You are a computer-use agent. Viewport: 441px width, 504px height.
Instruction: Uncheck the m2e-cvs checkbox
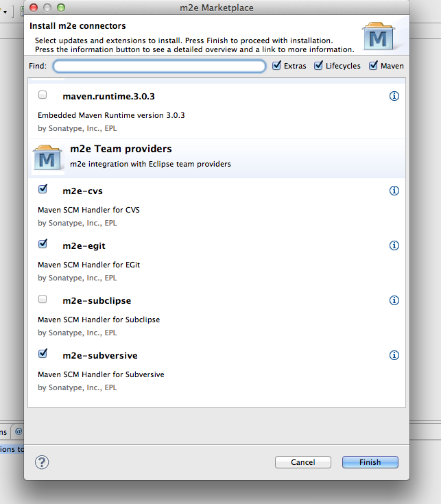[43, 189]
